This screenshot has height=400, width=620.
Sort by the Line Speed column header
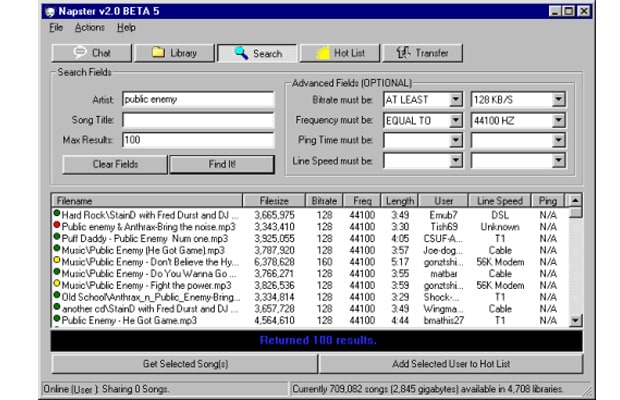click(500, 201)
